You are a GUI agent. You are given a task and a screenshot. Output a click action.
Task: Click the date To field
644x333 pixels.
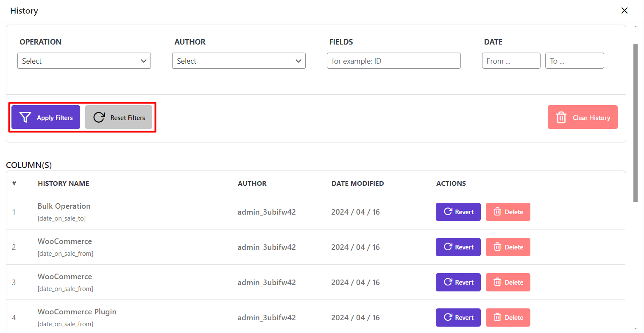574,61
